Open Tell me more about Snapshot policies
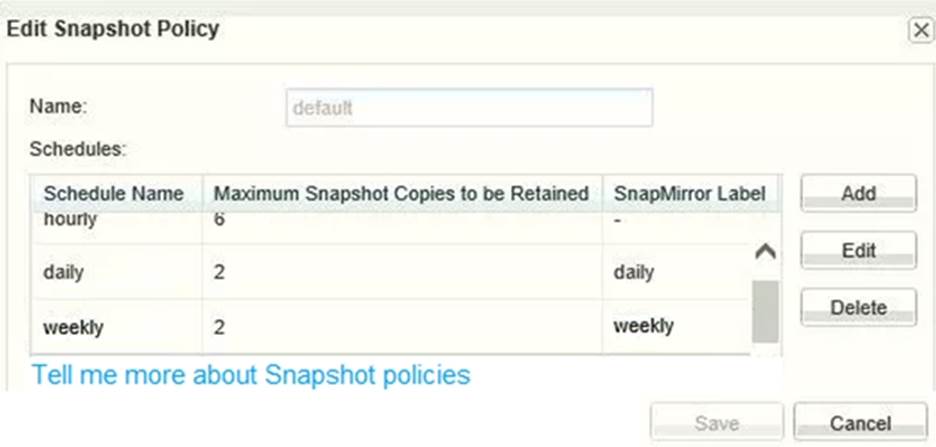This screenshot has height=447, width=936. [251, 375]
